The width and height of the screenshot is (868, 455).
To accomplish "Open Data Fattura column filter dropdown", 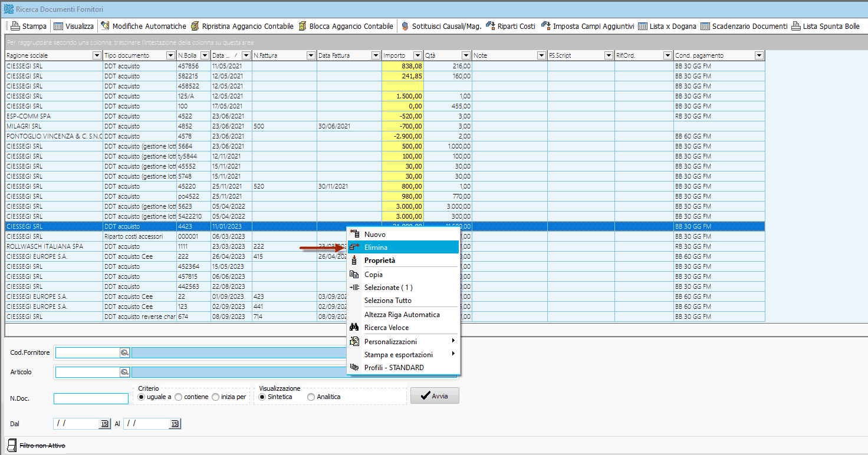I will [376, 55].
